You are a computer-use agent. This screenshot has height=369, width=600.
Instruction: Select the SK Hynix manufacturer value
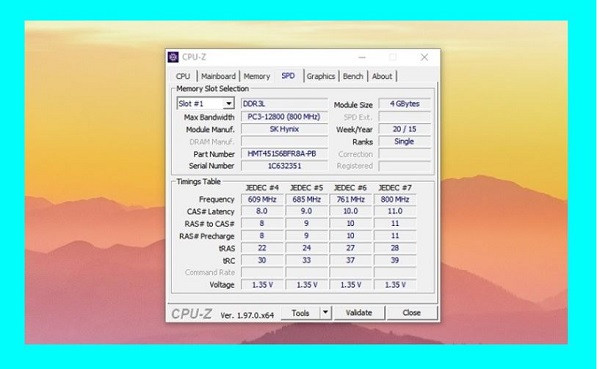pyautogui.click(x=284, y=129)
